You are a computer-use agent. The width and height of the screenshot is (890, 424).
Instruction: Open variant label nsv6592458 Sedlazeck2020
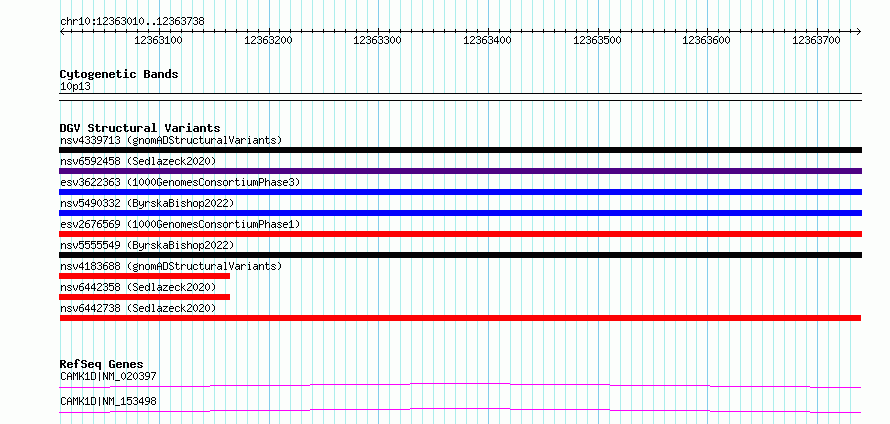138,161
